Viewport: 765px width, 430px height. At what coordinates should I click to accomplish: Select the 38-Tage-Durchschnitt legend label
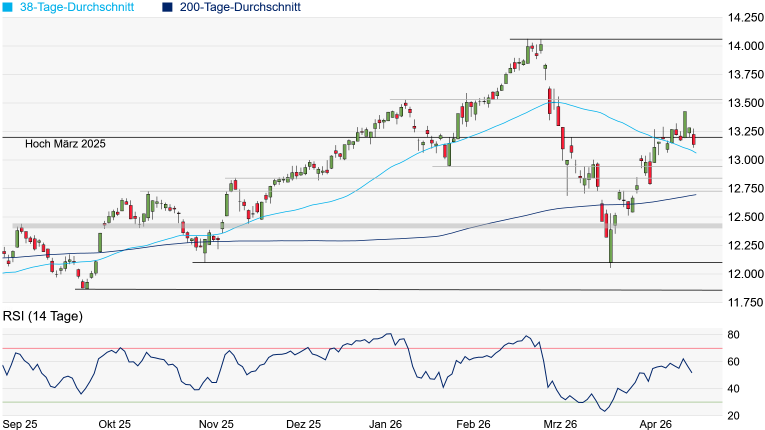(77, 7)
